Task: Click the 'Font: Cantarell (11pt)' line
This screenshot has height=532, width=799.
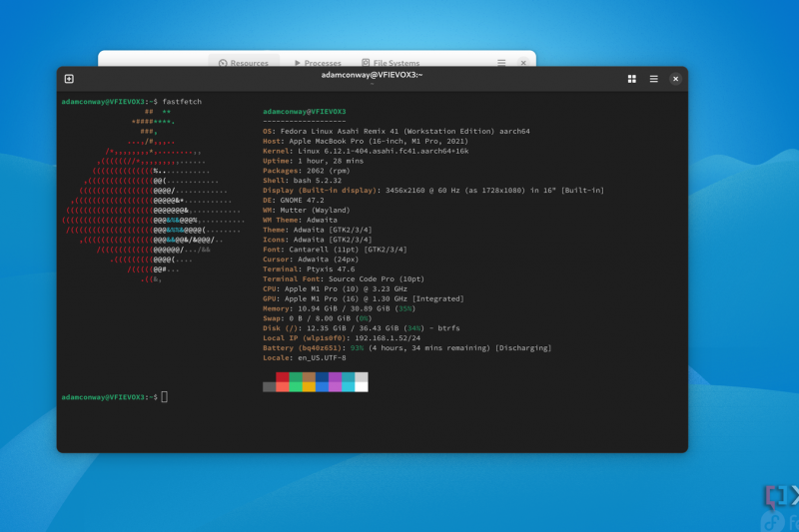Action: 335,250
